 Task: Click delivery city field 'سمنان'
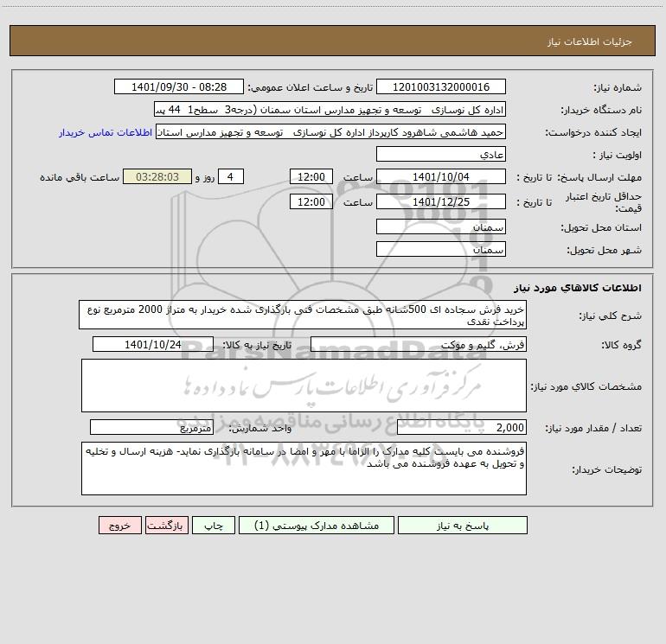441,249
